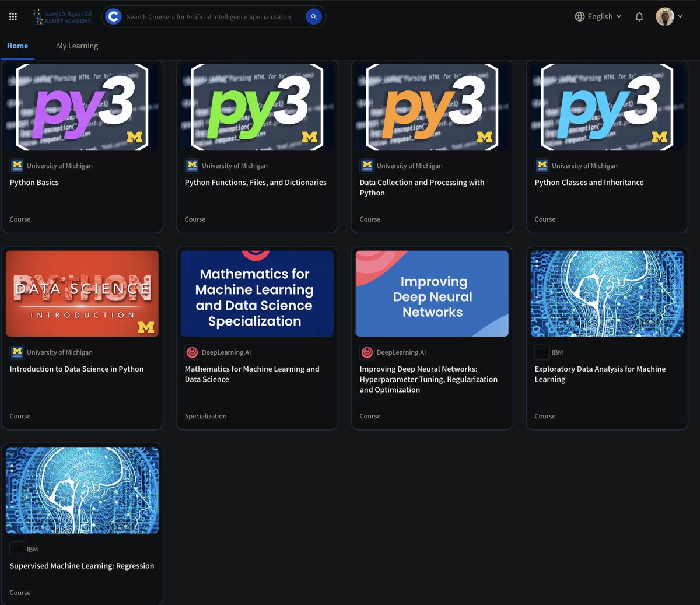This screenshot has width=700, height=605.
Task: Click Mathematics for Machine Learning and Data Science title
Action: [x=252, y=374]
